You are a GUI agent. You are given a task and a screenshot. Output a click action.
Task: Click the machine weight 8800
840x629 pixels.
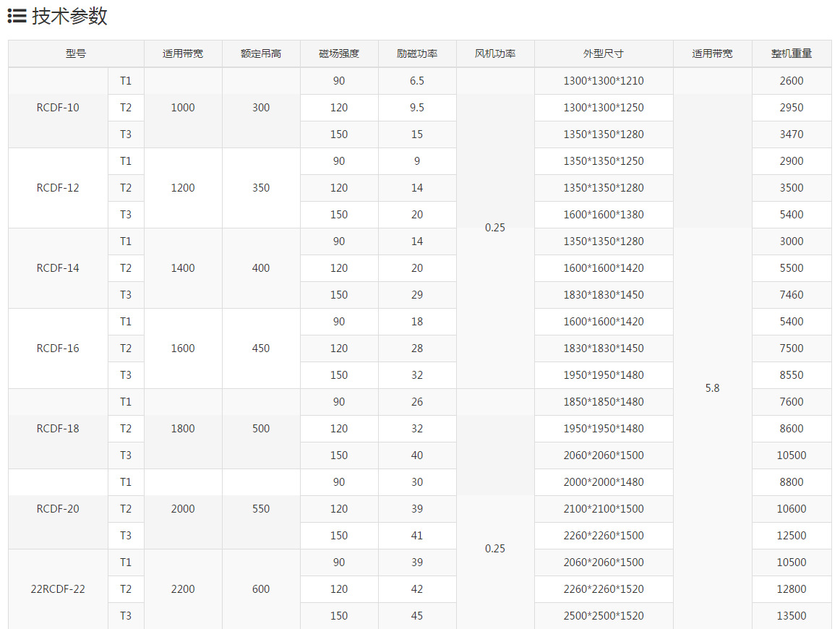[792, 482]
